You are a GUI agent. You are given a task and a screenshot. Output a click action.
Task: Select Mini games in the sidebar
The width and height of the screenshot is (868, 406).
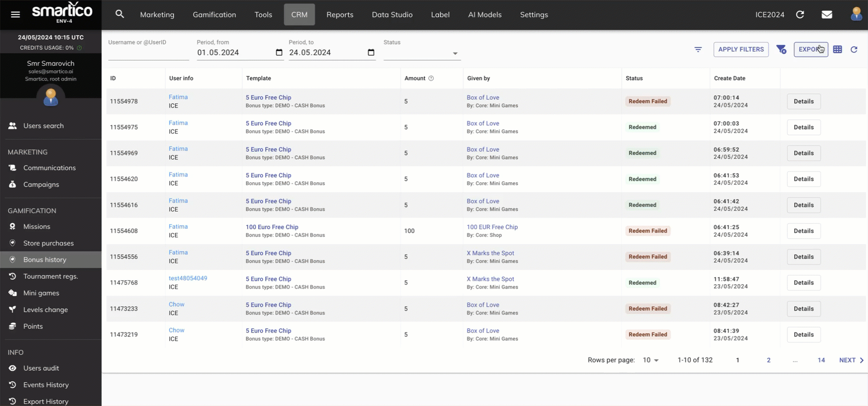(41, 293)
